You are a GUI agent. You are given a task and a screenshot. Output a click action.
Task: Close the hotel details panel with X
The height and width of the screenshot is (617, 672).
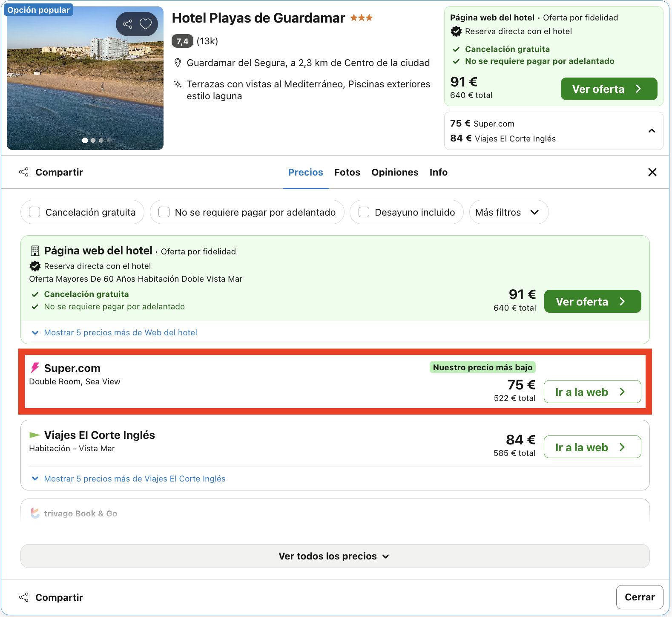tap(652, 172)
